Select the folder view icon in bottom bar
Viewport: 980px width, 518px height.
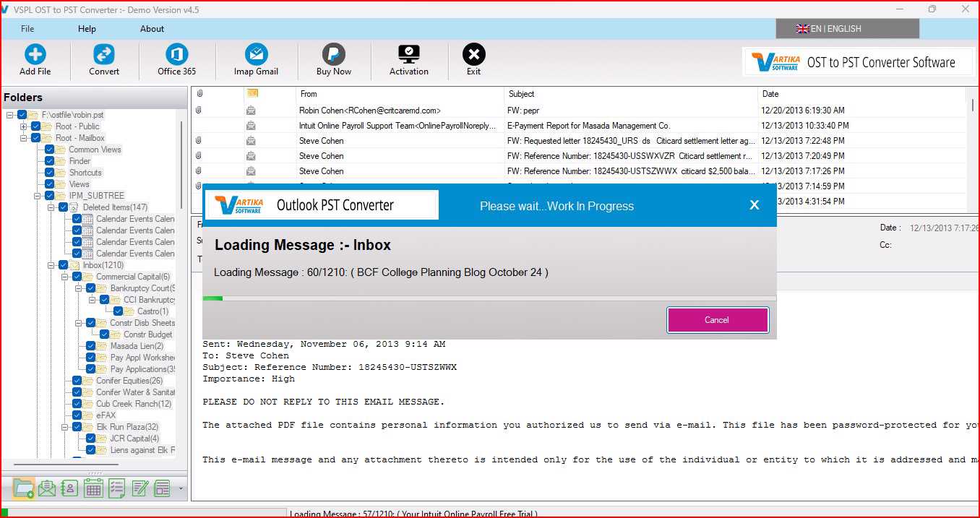tap(23, 488)
